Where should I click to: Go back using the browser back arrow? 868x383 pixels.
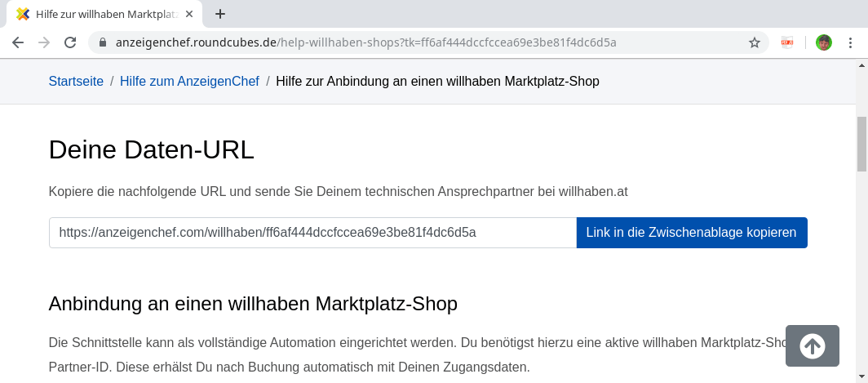(18, 42)
